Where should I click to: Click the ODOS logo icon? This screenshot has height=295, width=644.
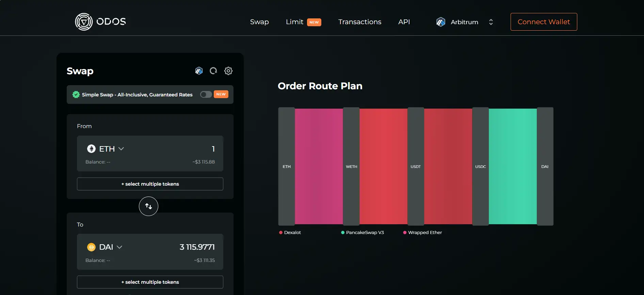(84, 22)
